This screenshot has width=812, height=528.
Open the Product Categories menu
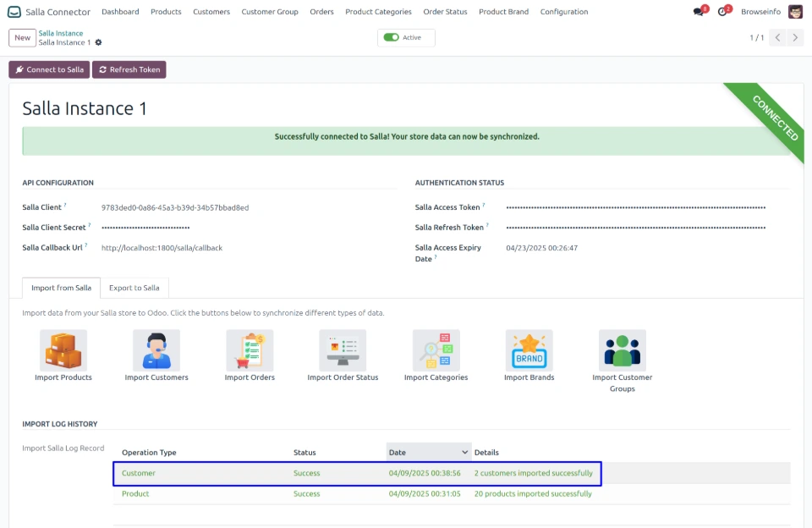(378, 12)
